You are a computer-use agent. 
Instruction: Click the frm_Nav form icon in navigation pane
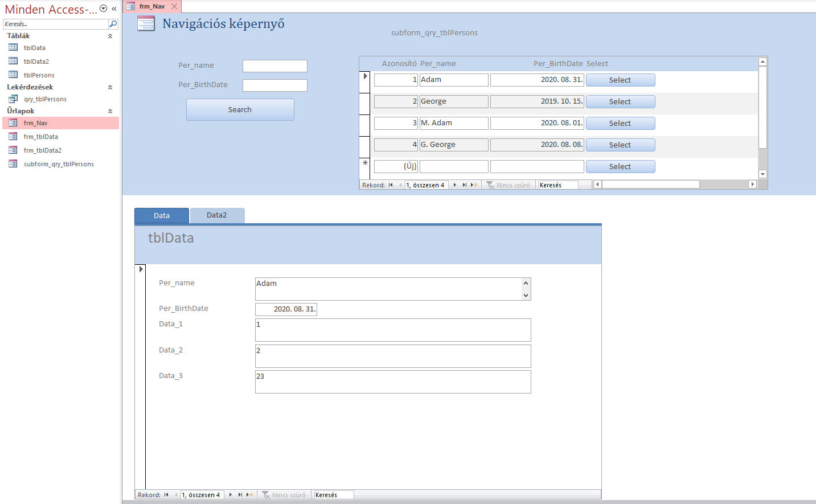13,122
